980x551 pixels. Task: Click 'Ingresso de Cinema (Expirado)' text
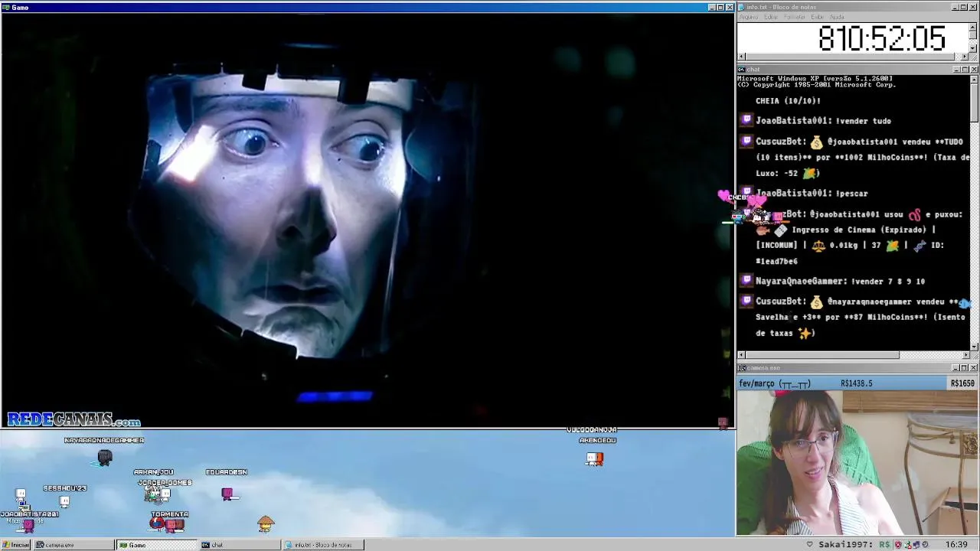coord(860,230)
